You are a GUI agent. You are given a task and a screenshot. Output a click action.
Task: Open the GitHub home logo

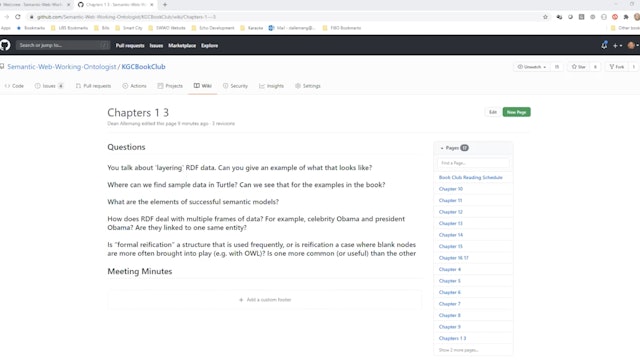(5, 45)
